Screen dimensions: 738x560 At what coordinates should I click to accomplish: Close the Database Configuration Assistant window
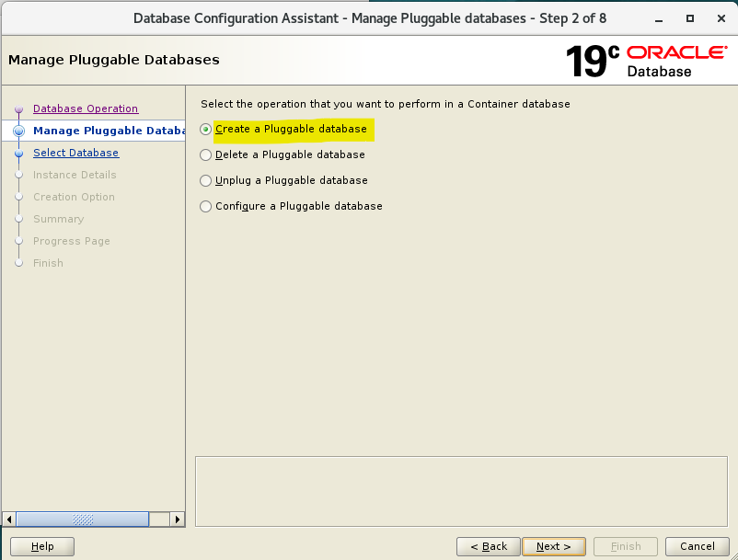click(721, 18)
